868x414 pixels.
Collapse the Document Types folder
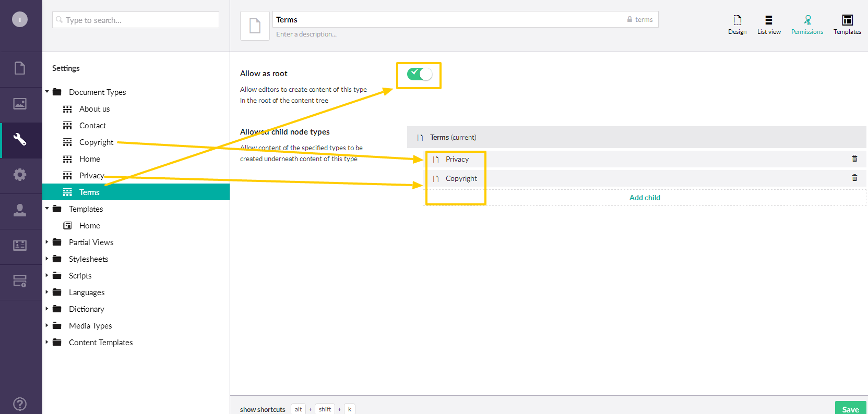(x=47, y=92)
